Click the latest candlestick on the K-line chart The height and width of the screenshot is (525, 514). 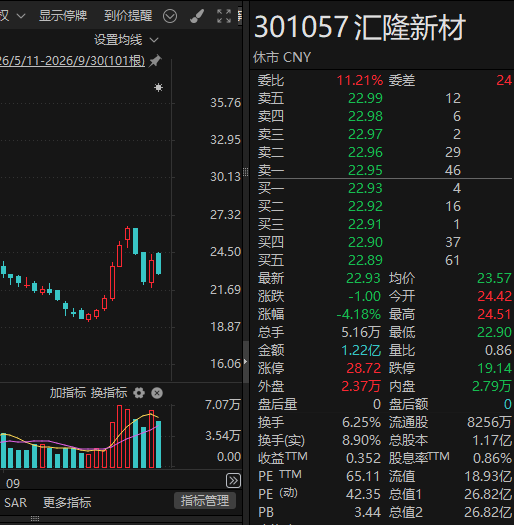[158, 264]
